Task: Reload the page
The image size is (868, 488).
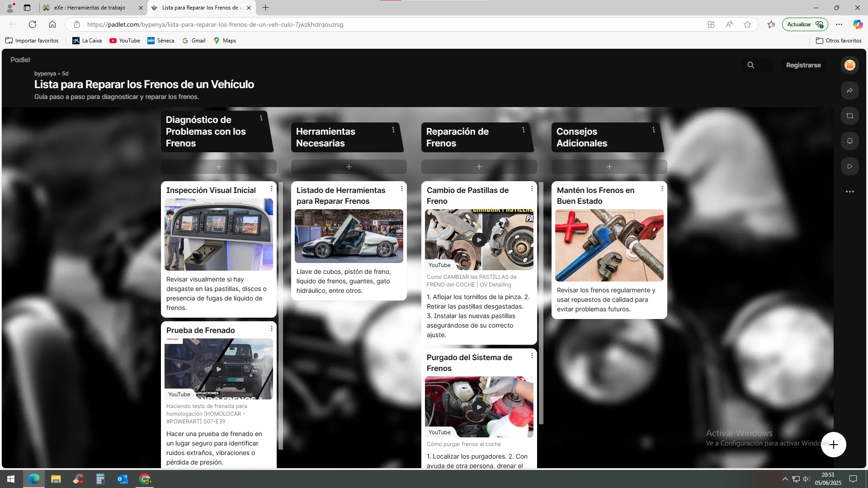Action: click(33, 24)
